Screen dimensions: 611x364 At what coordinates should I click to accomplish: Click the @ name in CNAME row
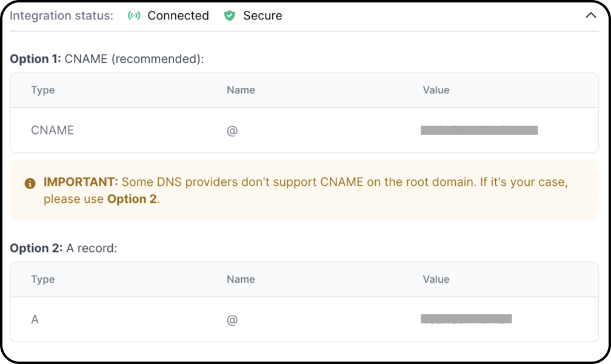[x=232, y=130]
